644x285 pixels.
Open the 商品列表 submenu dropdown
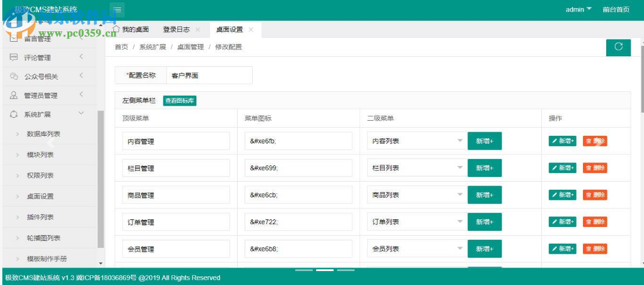pyautogui.click(x=417, y=195)
